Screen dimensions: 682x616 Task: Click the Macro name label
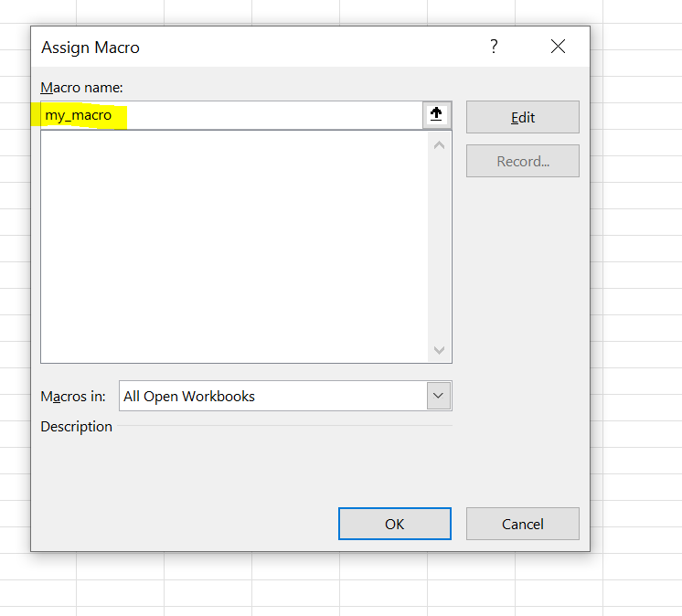(81, 87)
